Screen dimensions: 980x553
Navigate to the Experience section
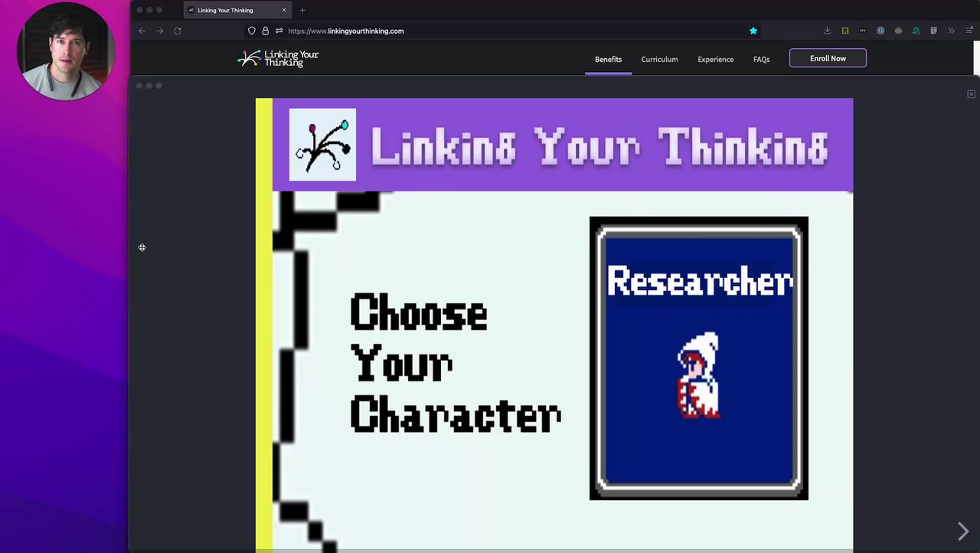pyautogui.click(x=715, y=59)
